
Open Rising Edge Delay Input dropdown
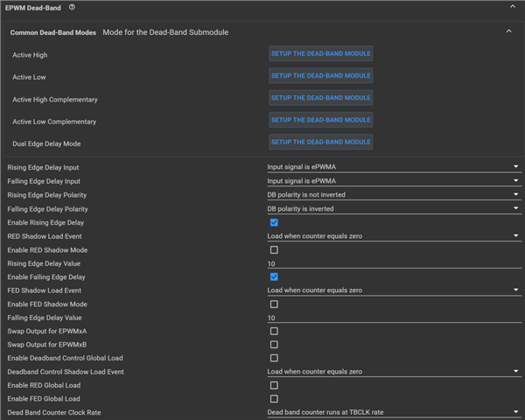tap(394, 167)
